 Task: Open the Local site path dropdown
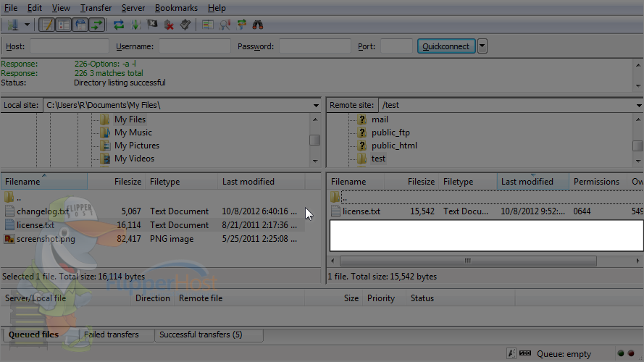(x=315, y=106)
